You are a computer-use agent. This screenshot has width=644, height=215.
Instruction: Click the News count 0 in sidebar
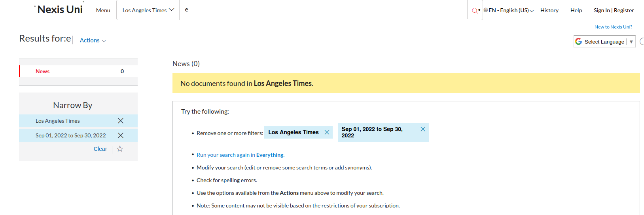(122, 71)
